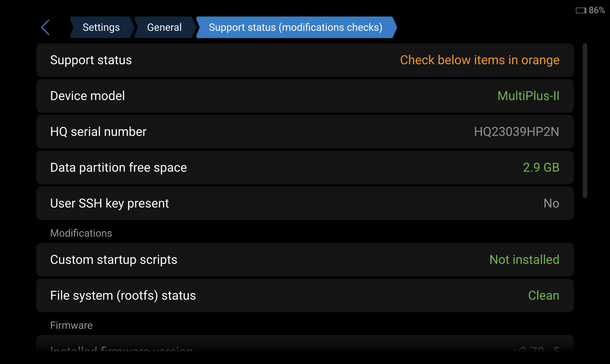Screen dimensions: 610x364
Task: Click the green 'Not installed' value
Action: pyautogui.click(x=524, y=260)
